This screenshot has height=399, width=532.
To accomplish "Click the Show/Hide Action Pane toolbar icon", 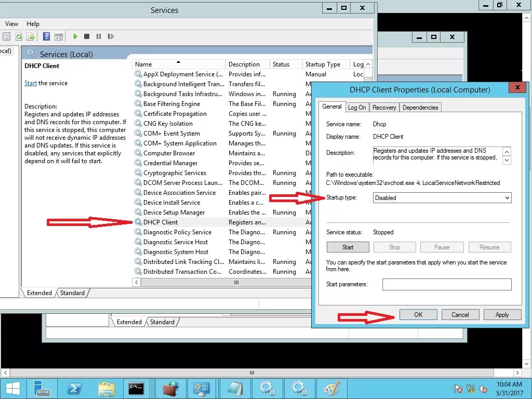I will (59, 36).
